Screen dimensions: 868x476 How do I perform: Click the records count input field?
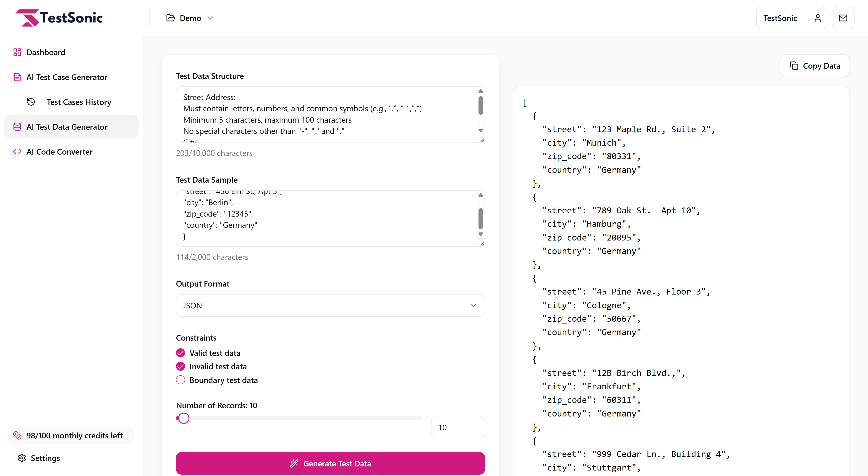[x=458, y=427]
